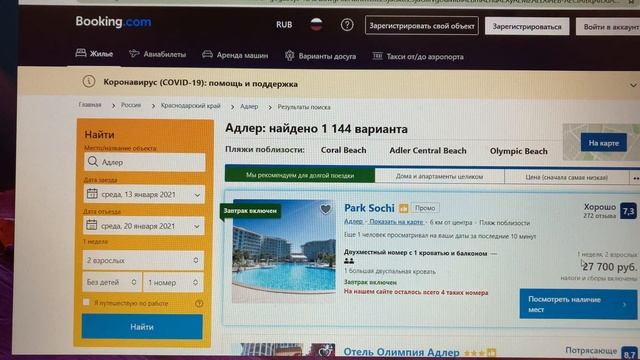Click help icon beside business travel checkbox

(199, 303)
